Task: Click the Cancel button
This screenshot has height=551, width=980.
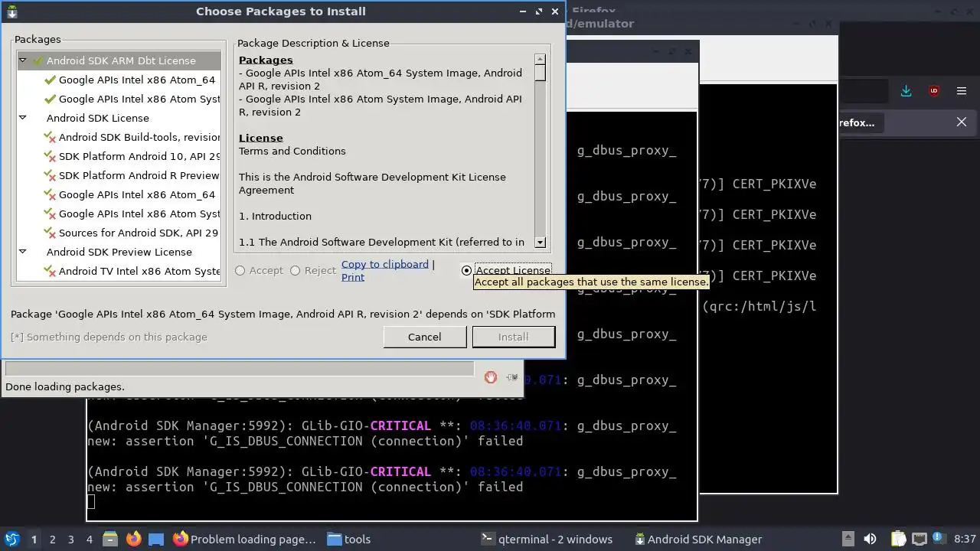Action: click(x=424, y=337)
